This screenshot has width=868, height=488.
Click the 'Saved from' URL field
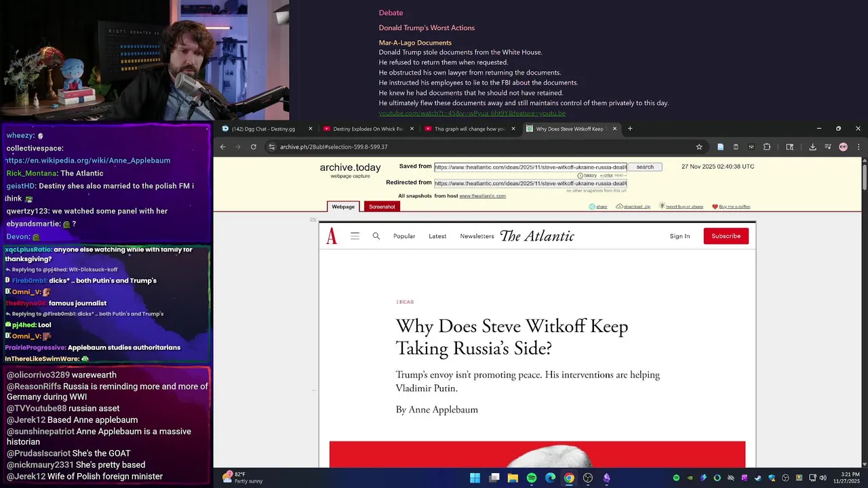[x=530, y=167]
